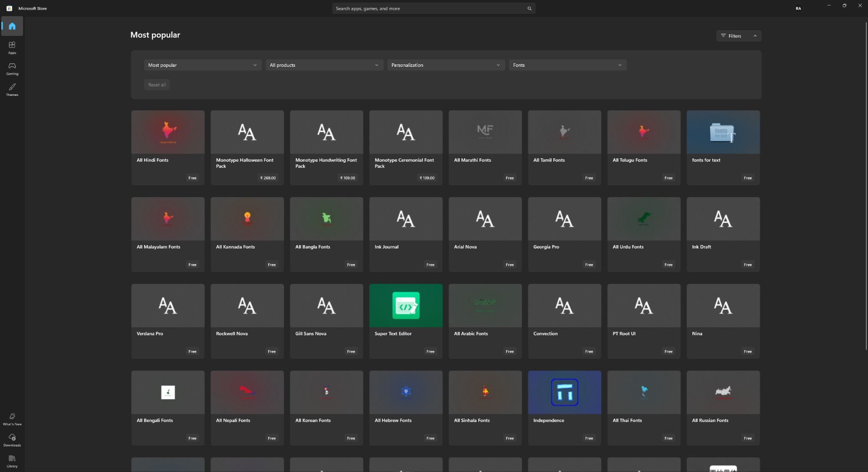Open the Library sidebar icon
Viewport: 868px width, 472px height.
coord(12,461)
